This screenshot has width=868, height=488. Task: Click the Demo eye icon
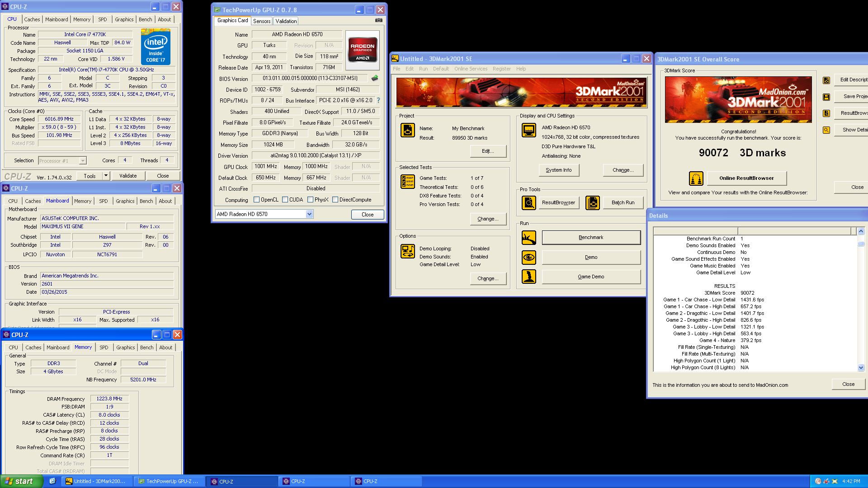(x=529, y=258)
